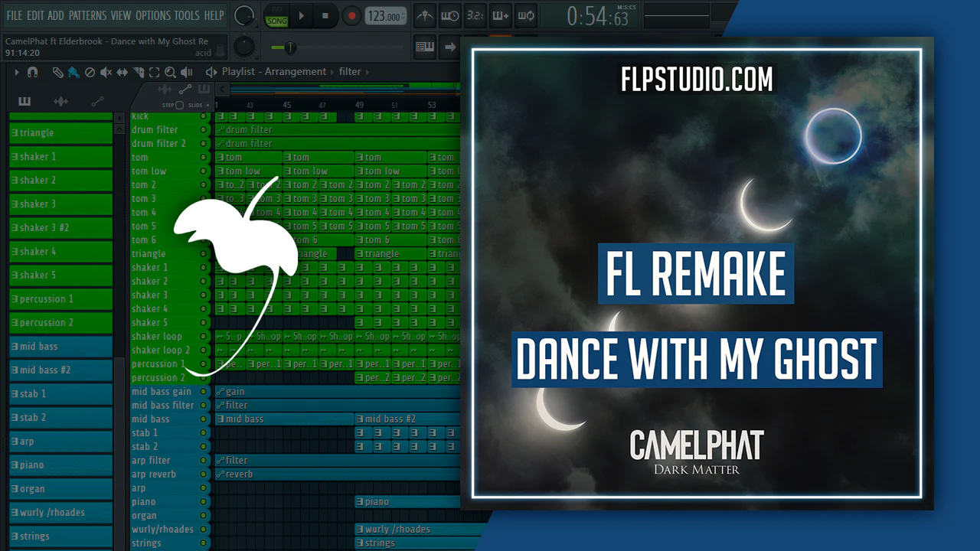Click the main pitch knob
The height and width of the screenshot is (551, 980).
[x=244, y=47]
